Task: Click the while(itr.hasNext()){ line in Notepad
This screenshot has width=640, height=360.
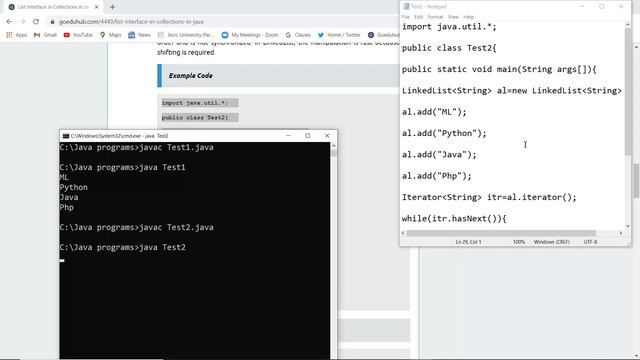Action: pos(454,219)
